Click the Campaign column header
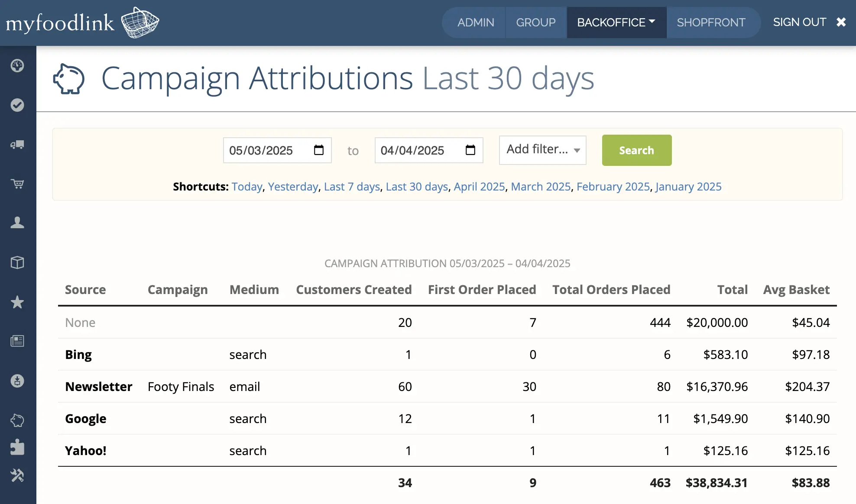The height and width of the screenshot is (504, 856). click(x=178, y=290)
